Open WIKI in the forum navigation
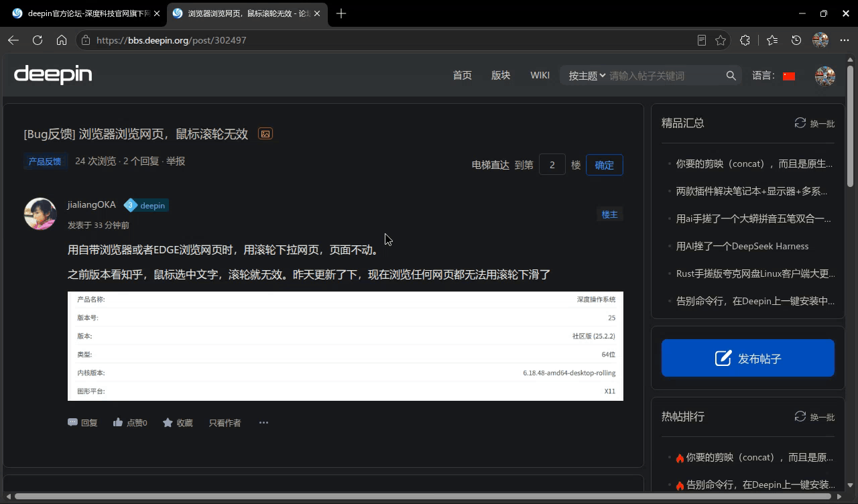Screen dimensions: 858x504 540,75
